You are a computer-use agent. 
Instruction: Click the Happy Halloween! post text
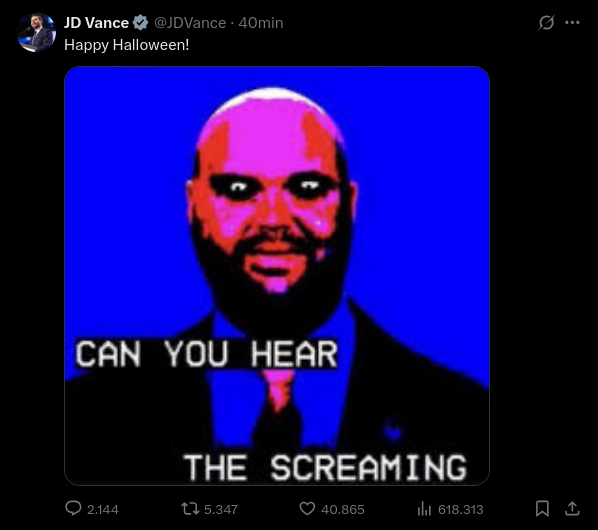click(x=127, y=45)
